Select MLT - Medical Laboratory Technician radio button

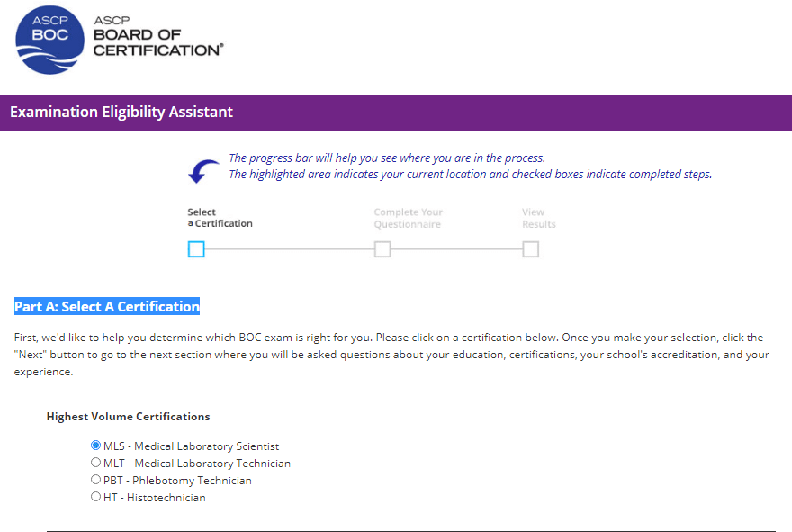(x=95, y=462)
